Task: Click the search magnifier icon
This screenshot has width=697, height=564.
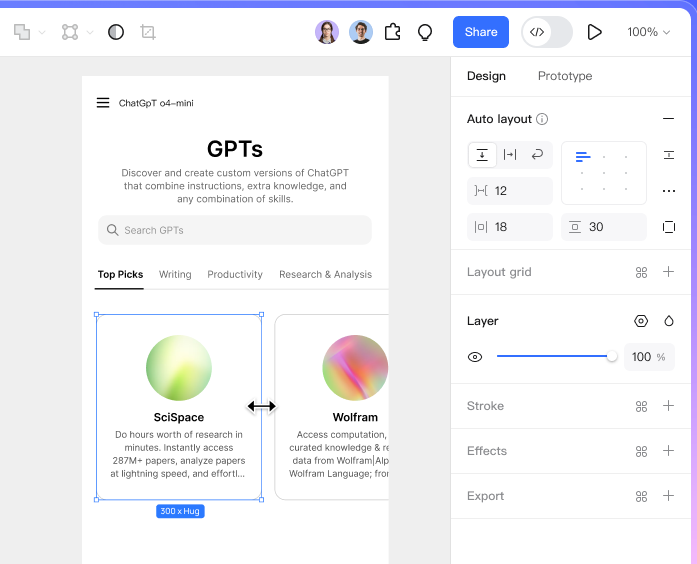Action: point(112,230)
